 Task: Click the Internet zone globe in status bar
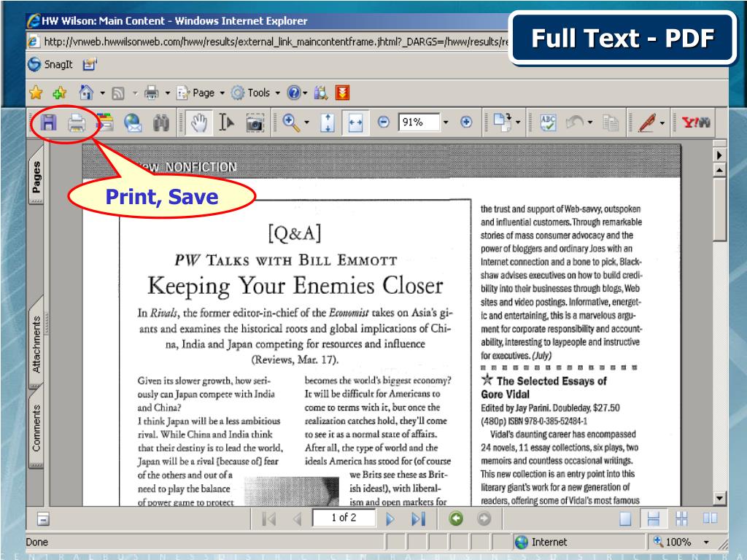tap(522, 542)
